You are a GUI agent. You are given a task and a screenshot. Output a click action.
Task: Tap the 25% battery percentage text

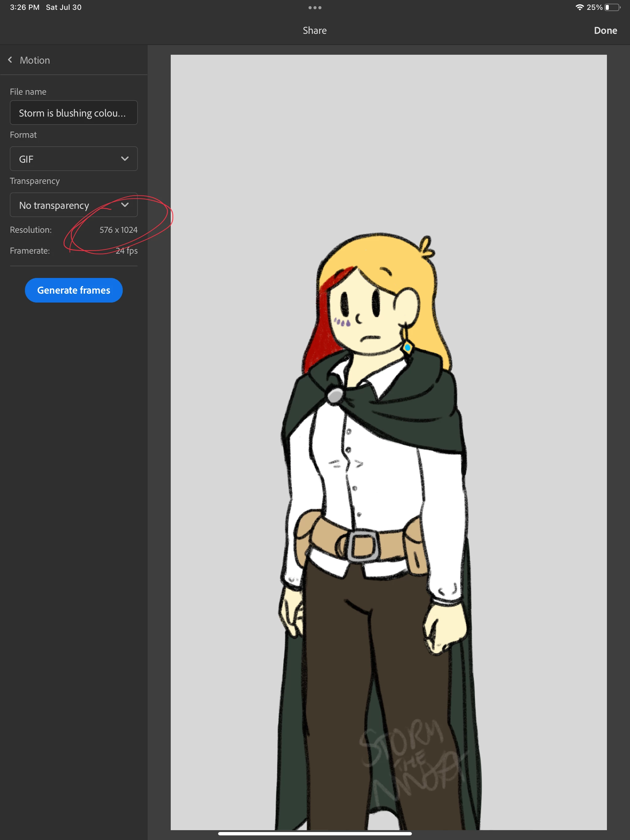tap(594, 8)
